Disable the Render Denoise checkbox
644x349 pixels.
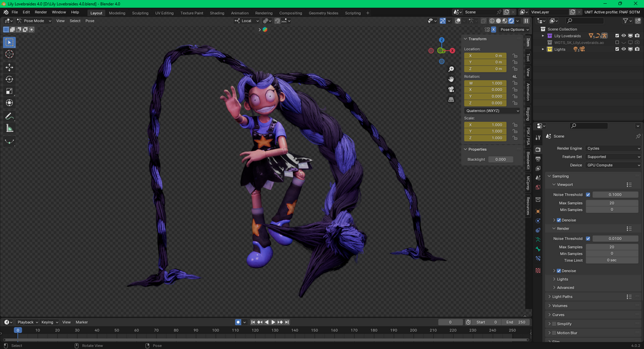[559, 271]
